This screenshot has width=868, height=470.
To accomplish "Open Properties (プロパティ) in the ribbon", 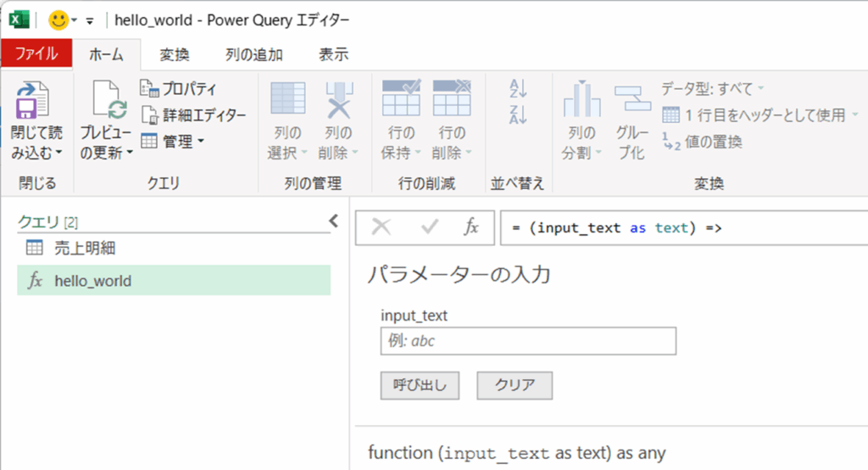I will [x=179, y=89].
